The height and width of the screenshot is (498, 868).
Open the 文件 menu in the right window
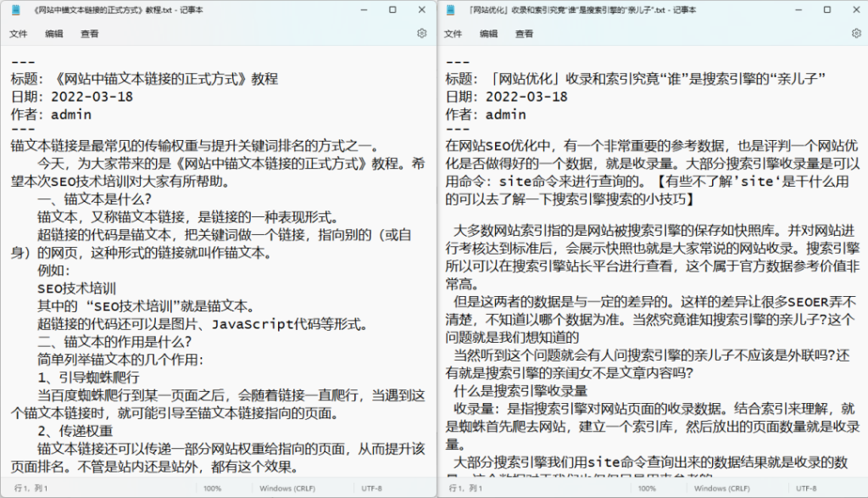click(452, 33)
